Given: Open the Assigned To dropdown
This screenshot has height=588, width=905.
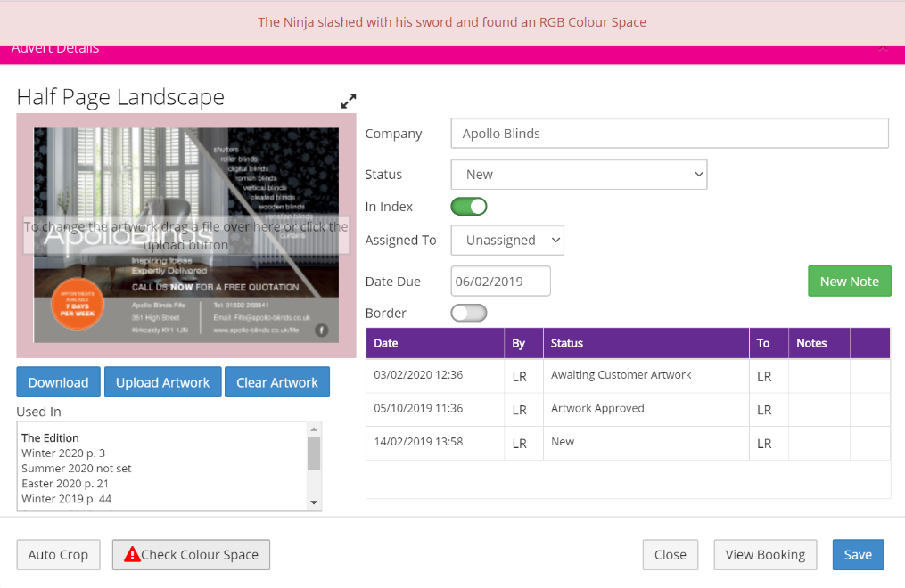Looking at the screenshot, I should (507, 241).
